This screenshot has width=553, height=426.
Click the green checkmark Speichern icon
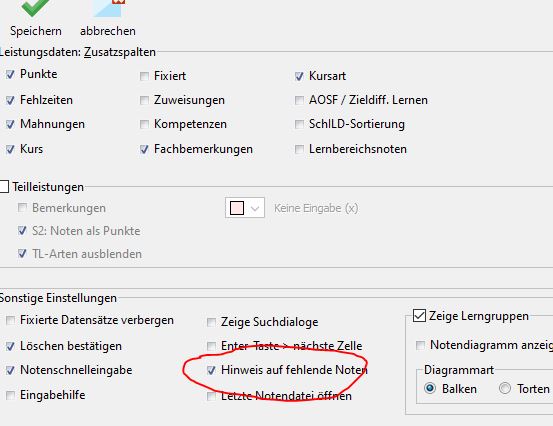tap(36, 8)
